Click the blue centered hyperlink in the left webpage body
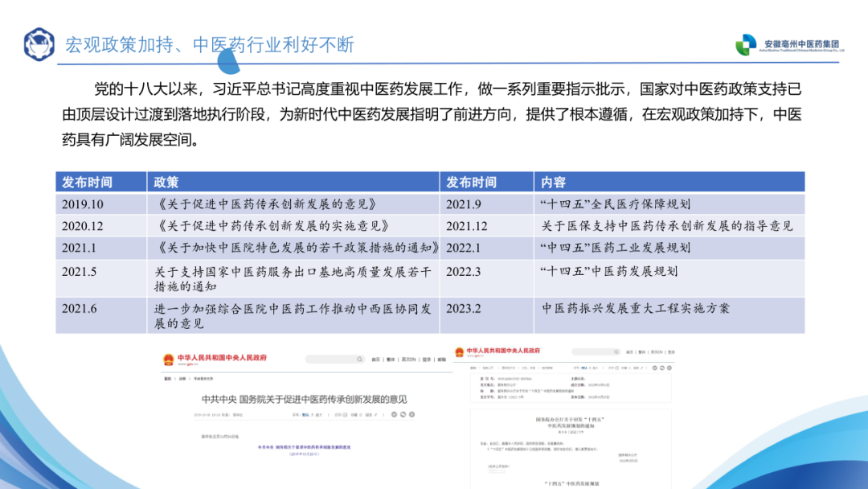 [304, 447]
